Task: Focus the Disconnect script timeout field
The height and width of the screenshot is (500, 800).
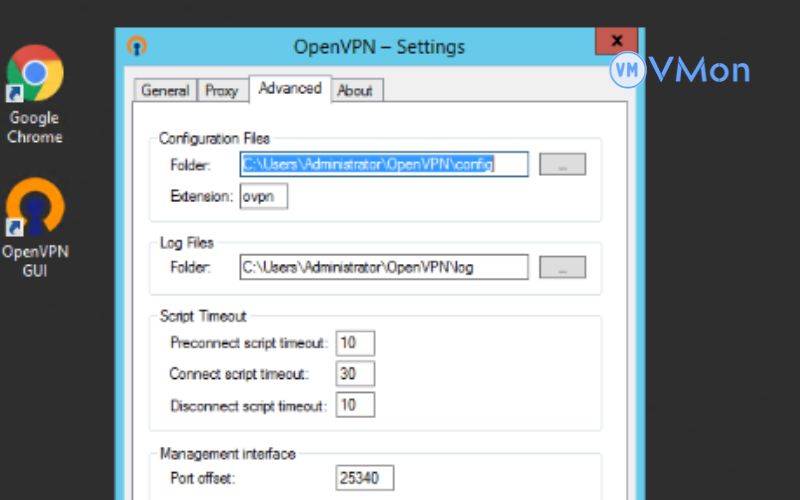Action: coord(355,405)
